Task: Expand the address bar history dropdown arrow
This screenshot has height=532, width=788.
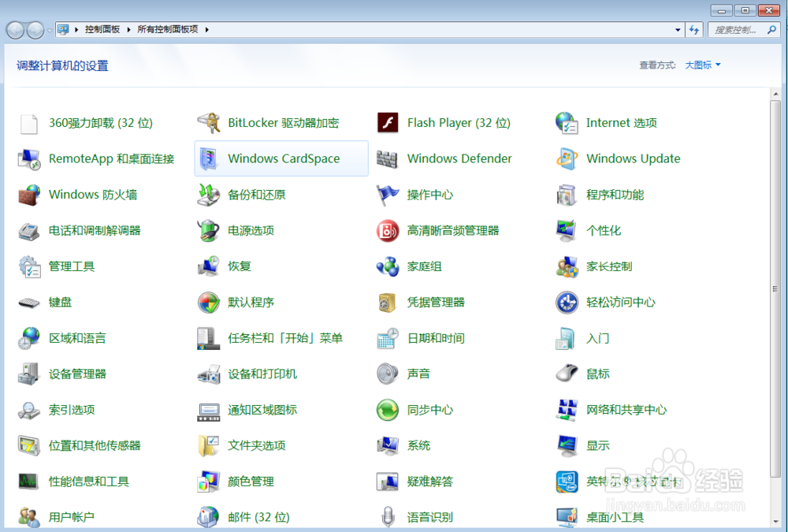Action: (678, 30)
